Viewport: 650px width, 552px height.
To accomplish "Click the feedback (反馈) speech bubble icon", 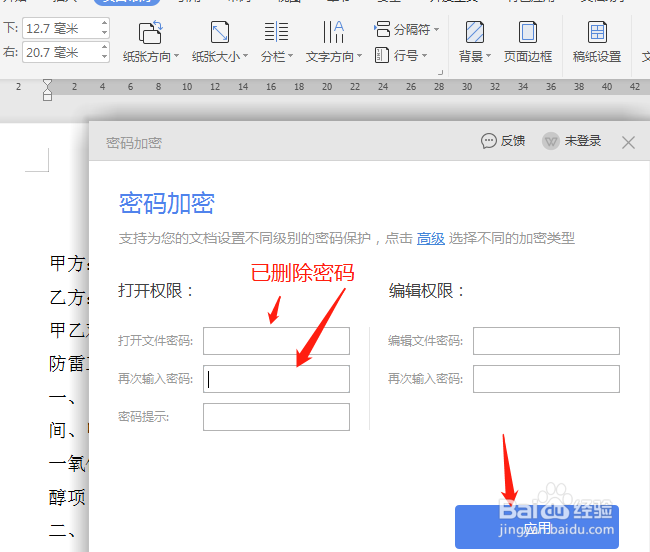I will tap(488, 141).
